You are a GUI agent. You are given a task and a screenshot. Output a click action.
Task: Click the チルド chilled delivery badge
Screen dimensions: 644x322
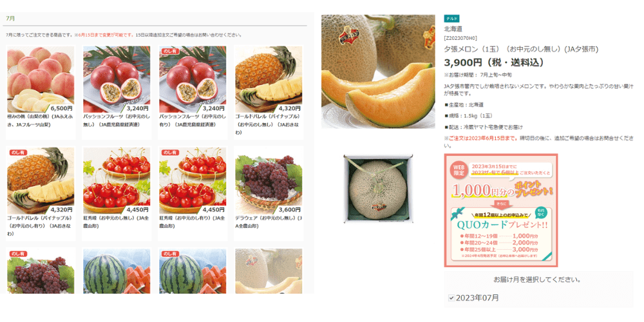click(x=451, y=19)
